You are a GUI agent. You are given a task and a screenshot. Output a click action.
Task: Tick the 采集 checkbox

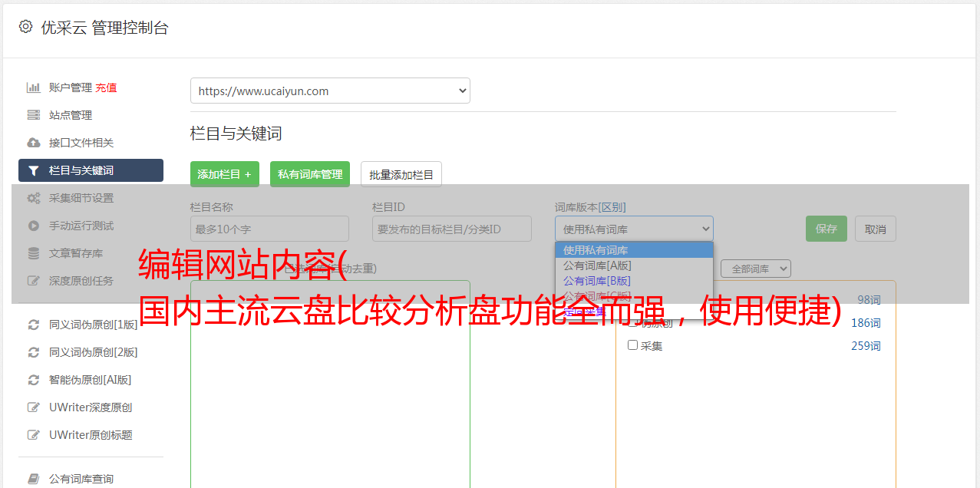[x=633, y=345]
